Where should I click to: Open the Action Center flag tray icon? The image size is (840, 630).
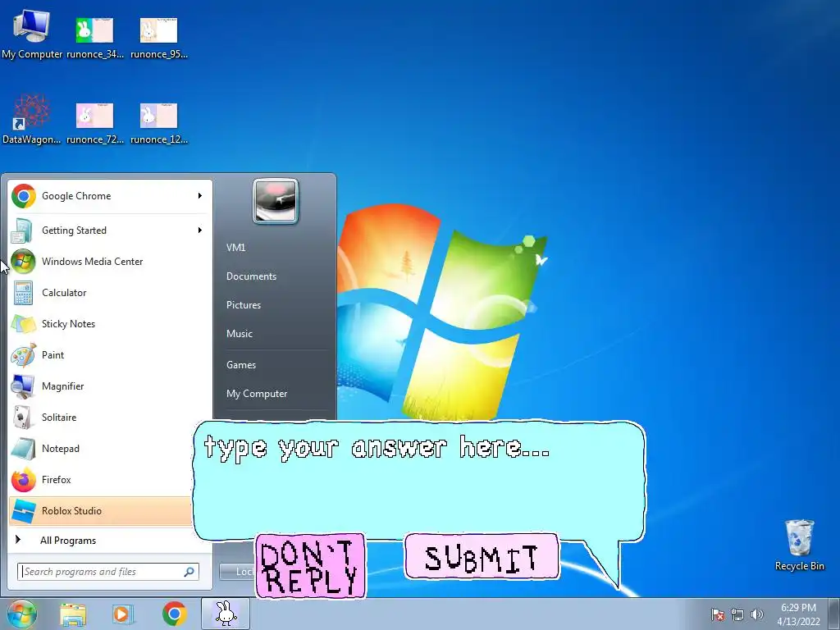[x=717, y=614]
